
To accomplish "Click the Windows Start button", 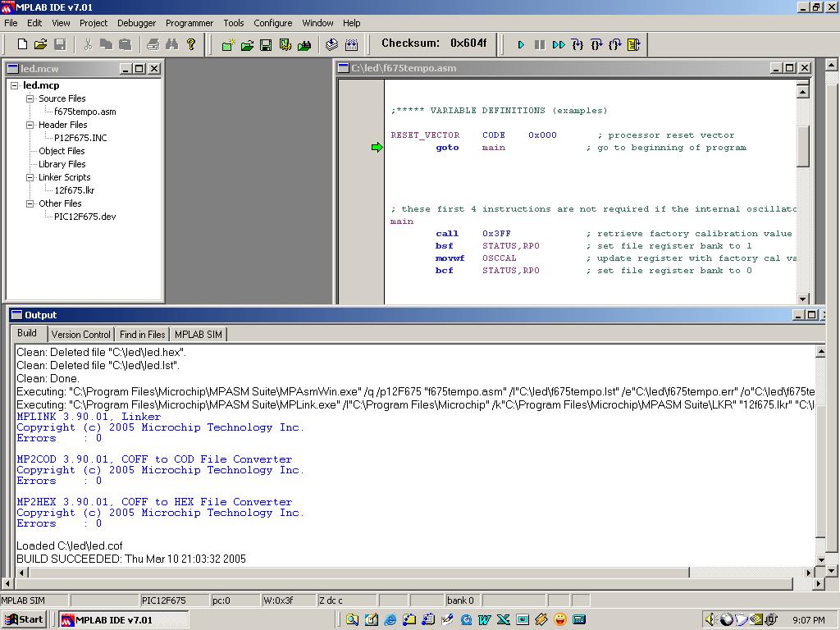I will point(24,619).
